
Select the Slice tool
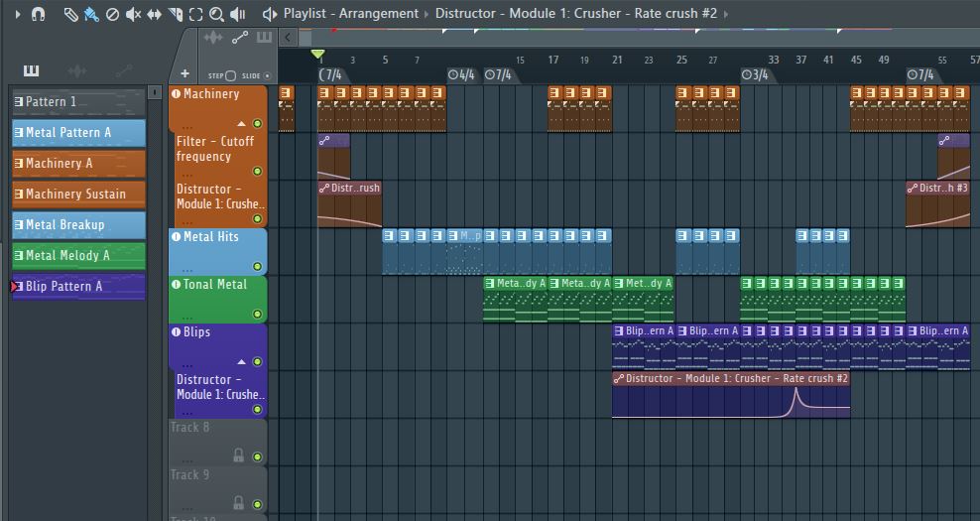tap(175, 14)
